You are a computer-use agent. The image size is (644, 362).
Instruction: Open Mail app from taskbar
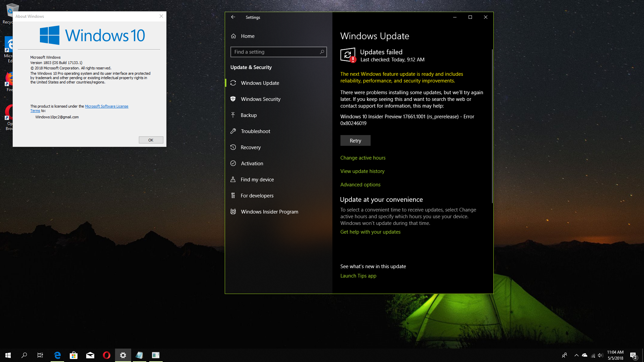[x=90, y=355]
